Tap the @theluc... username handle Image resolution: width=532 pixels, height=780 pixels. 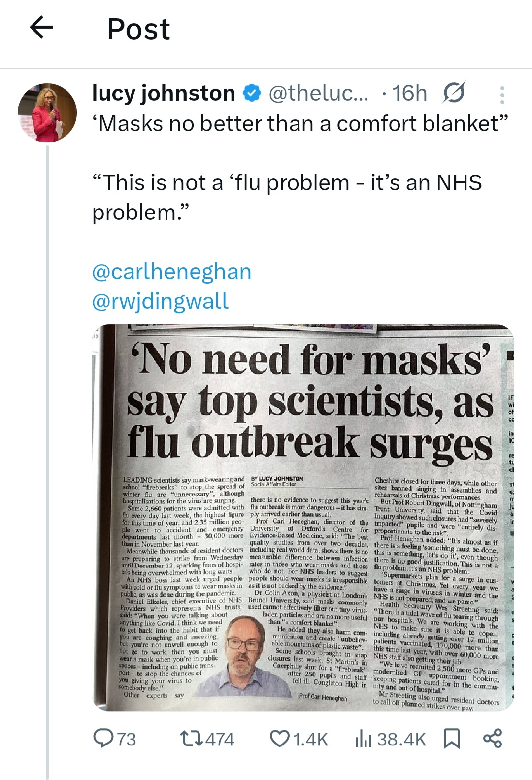click(x=318, y=93)
